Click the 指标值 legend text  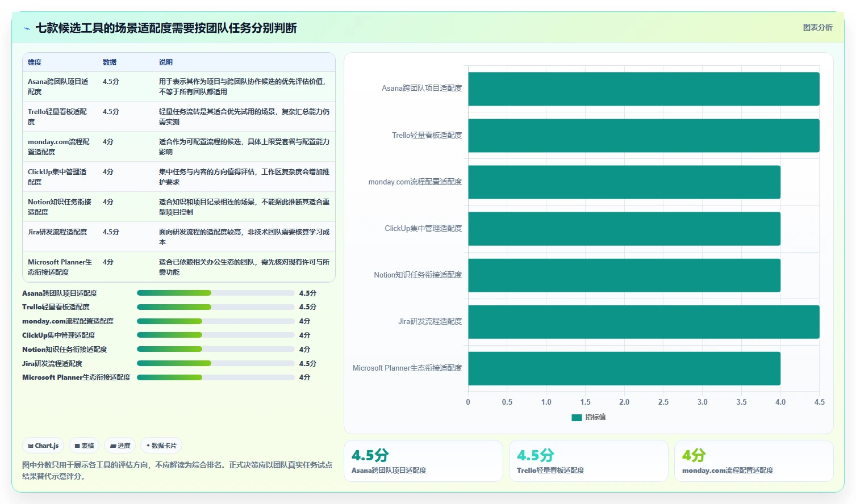(595, 417)
